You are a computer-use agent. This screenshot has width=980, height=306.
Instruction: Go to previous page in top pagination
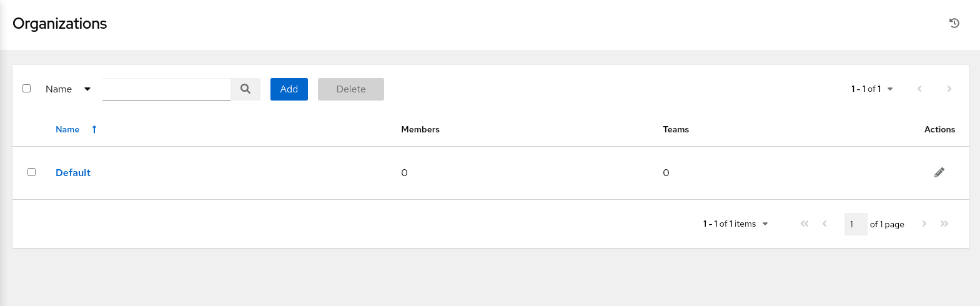(x=919, y=89)
